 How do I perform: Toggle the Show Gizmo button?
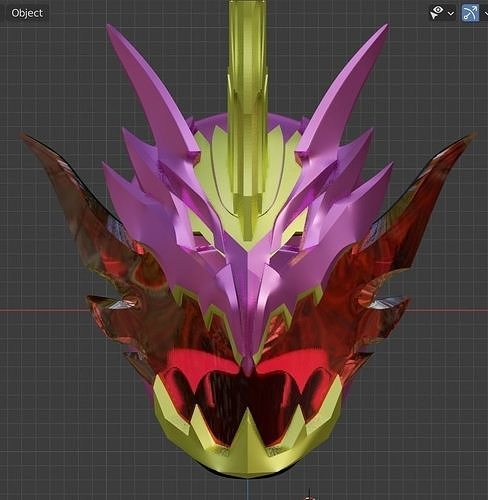click(x=470, y=13)
